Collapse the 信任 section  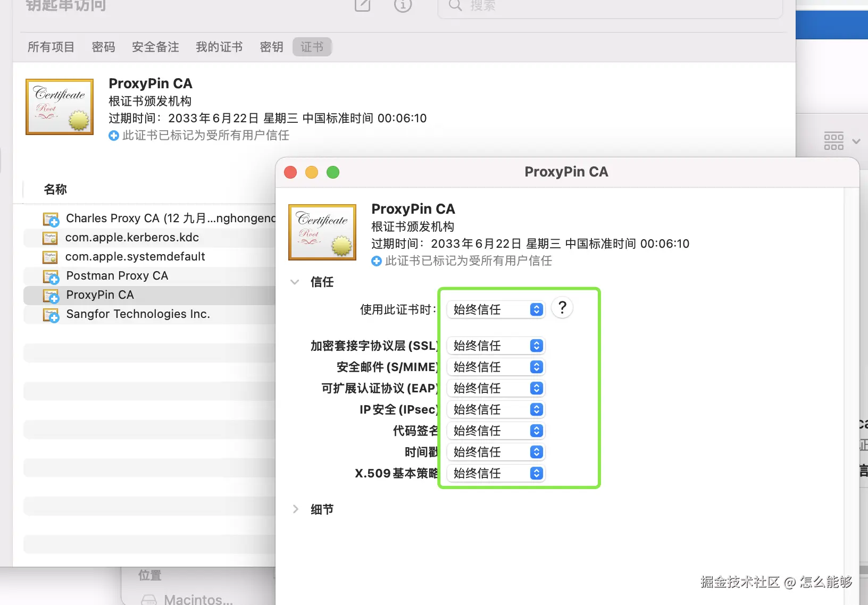295,282
